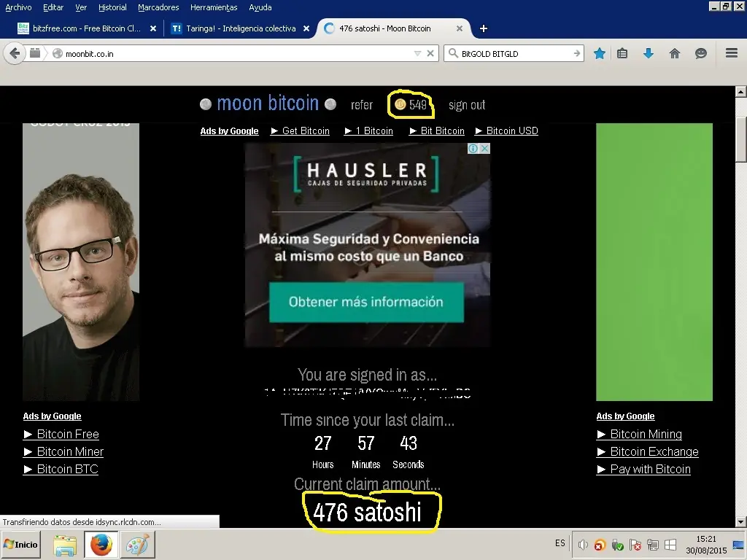Click the Obtener más información button

(x=366, y=302)
